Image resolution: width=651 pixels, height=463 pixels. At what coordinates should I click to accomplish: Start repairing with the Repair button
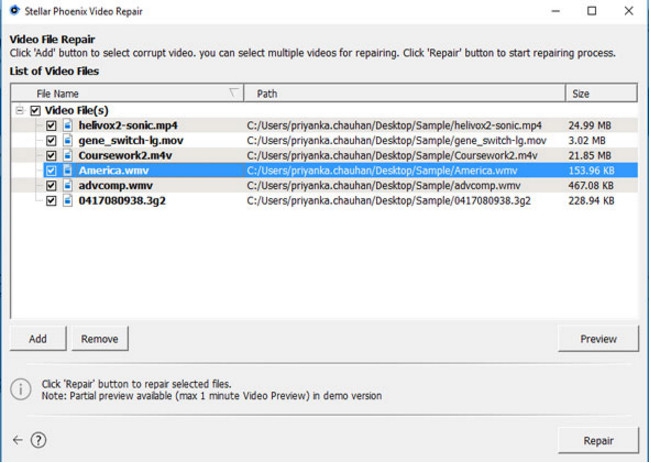(598, 440)
